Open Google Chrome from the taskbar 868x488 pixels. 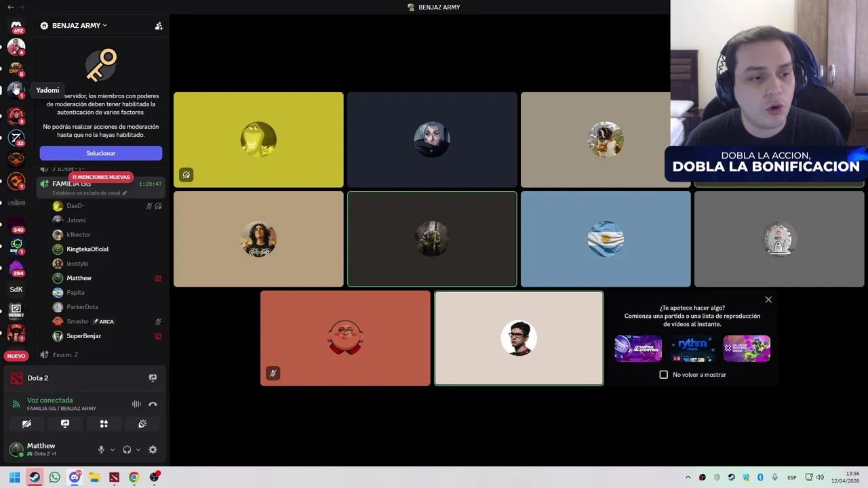[x=134, y=477]
